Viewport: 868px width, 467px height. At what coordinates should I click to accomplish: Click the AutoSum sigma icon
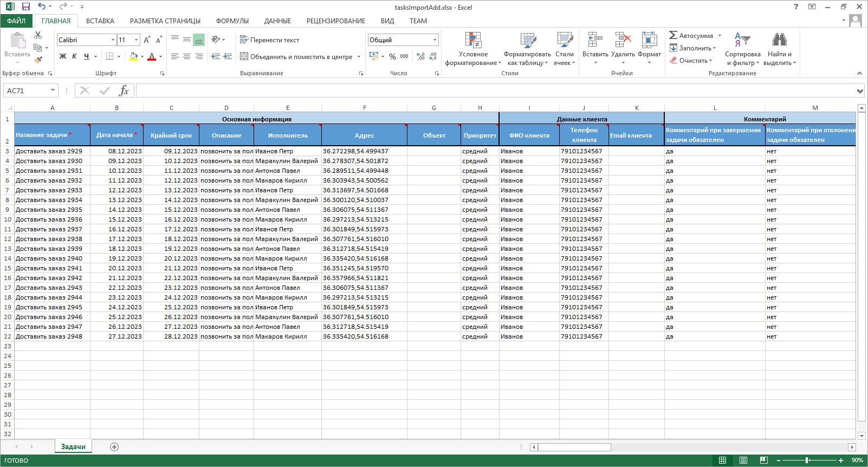coord(673,35)
